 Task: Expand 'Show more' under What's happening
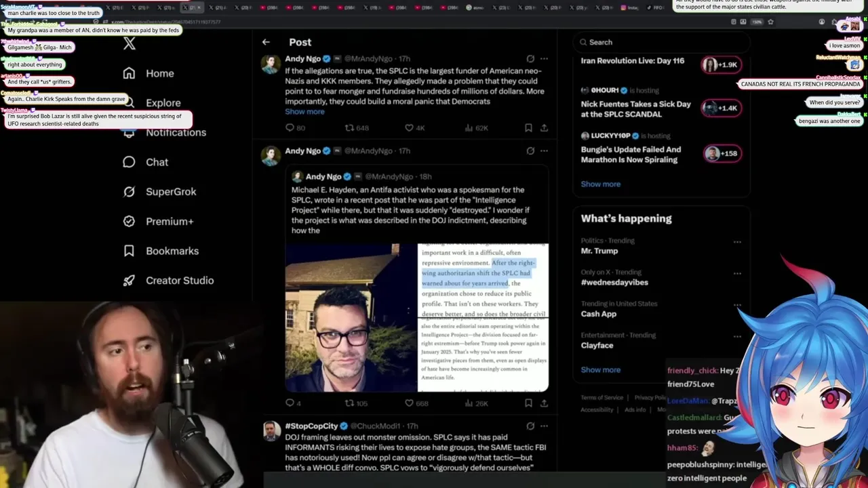click(x=600, y=370)
